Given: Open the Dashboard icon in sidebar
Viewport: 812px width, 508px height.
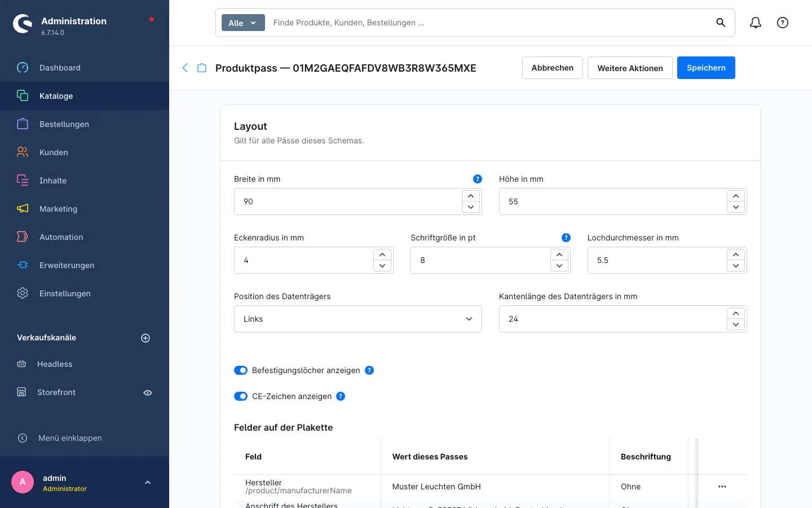Looking at the screenshot, I should [x=23, y=68].
